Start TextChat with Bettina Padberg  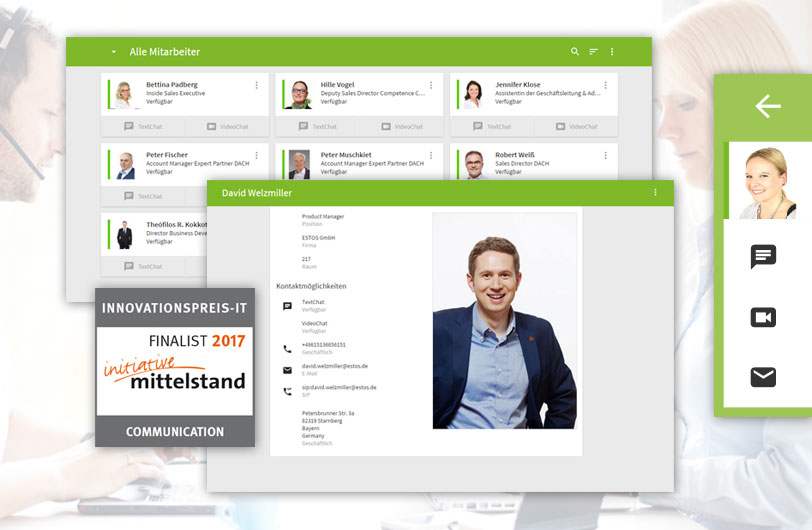(143, 126)
